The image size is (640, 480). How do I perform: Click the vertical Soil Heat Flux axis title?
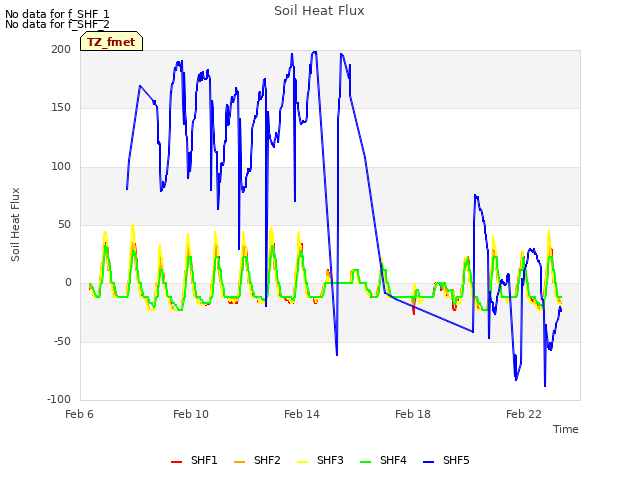[16, 224]
